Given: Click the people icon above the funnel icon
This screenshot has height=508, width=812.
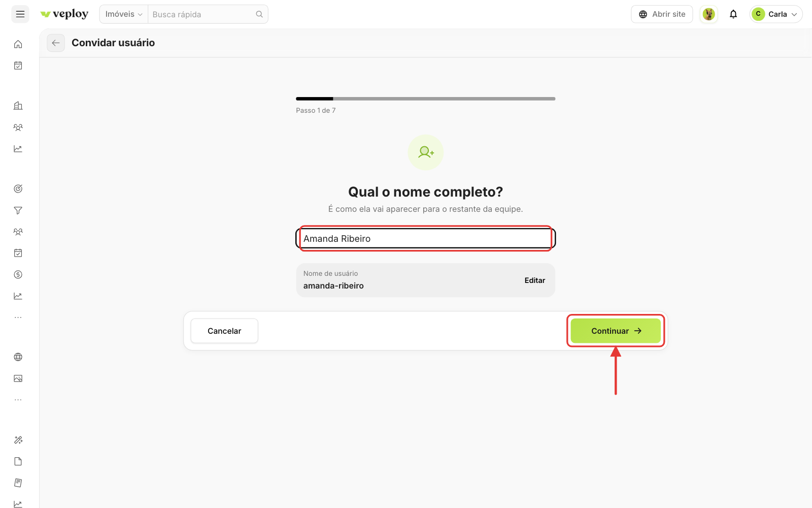Looking at the screenshot, I should [x=18, y=128].
